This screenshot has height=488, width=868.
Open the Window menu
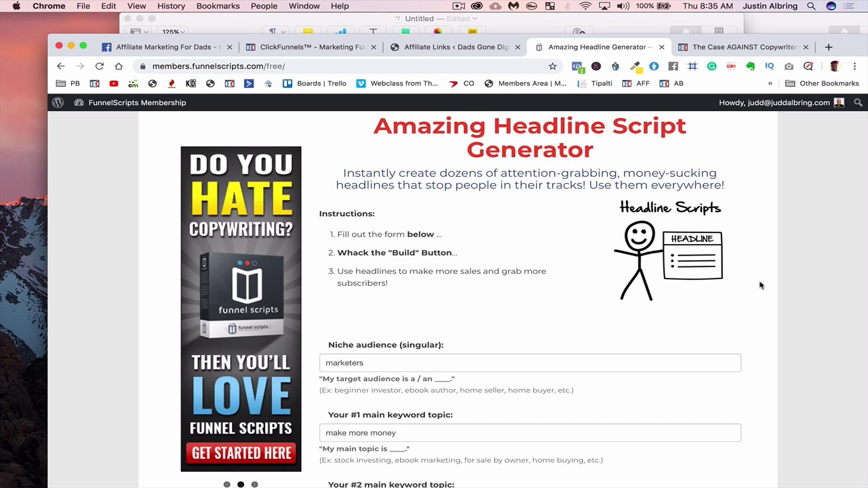tap(304, 6)
